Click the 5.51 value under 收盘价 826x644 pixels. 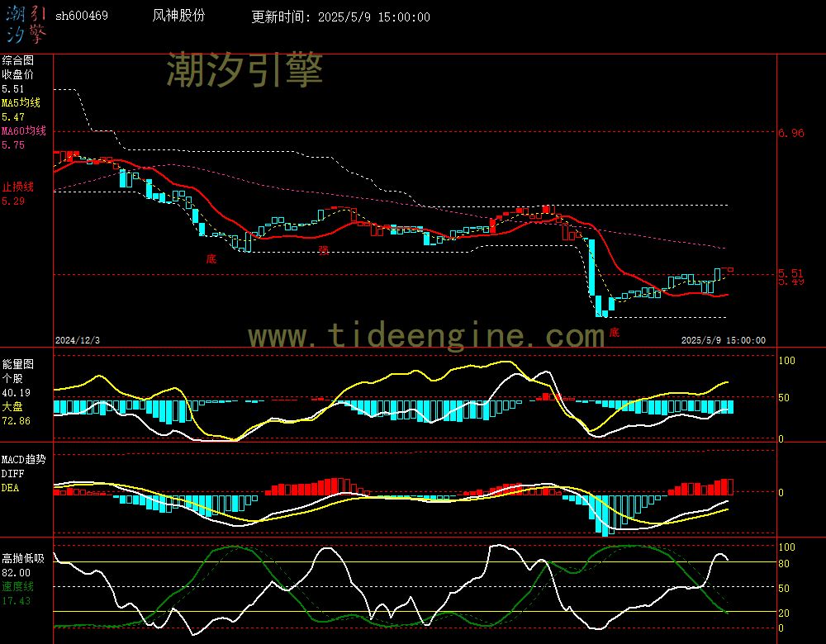click(13, 89)
